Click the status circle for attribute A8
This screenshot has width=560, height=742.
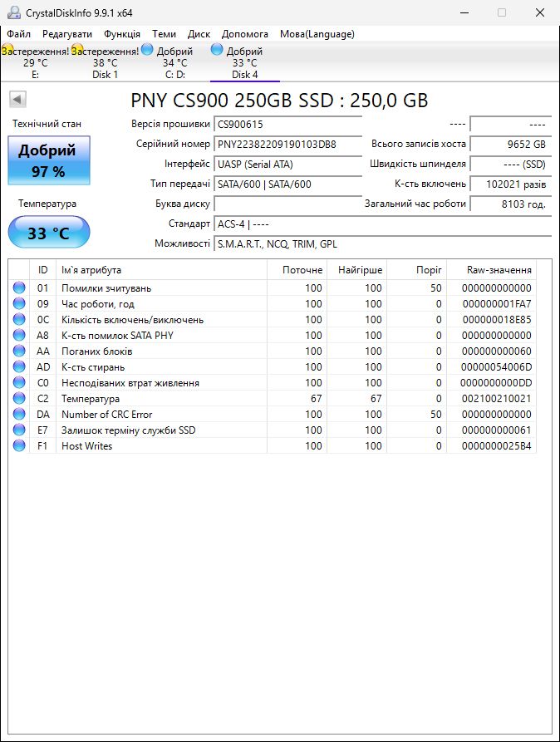(19, 335)
